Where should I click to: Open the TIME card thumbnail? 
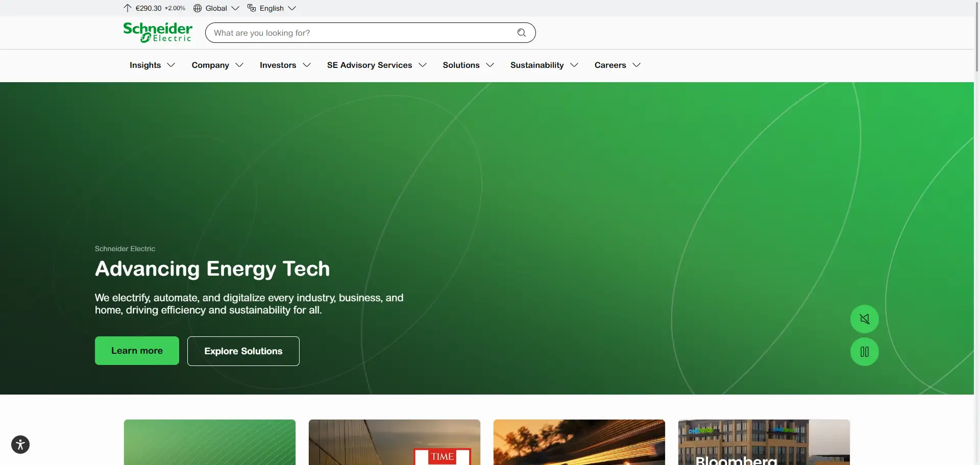[x=395, y=442]
